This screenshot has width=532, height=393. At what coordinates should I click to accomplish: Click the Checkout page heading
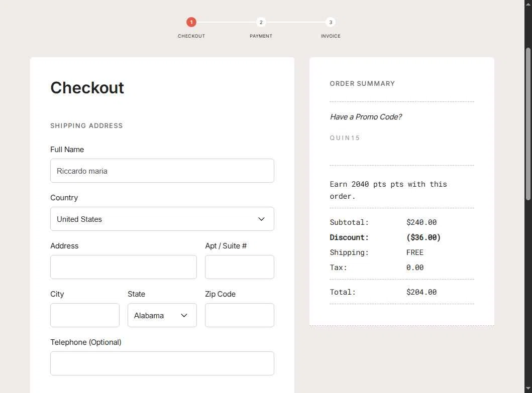87,88
